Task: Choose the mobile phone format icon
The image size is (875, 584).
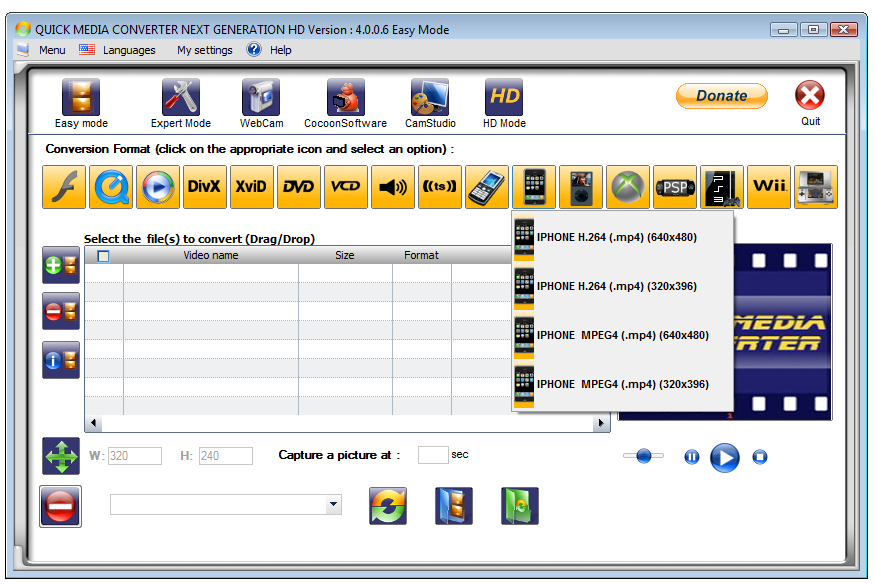Action: coord(487,187)
